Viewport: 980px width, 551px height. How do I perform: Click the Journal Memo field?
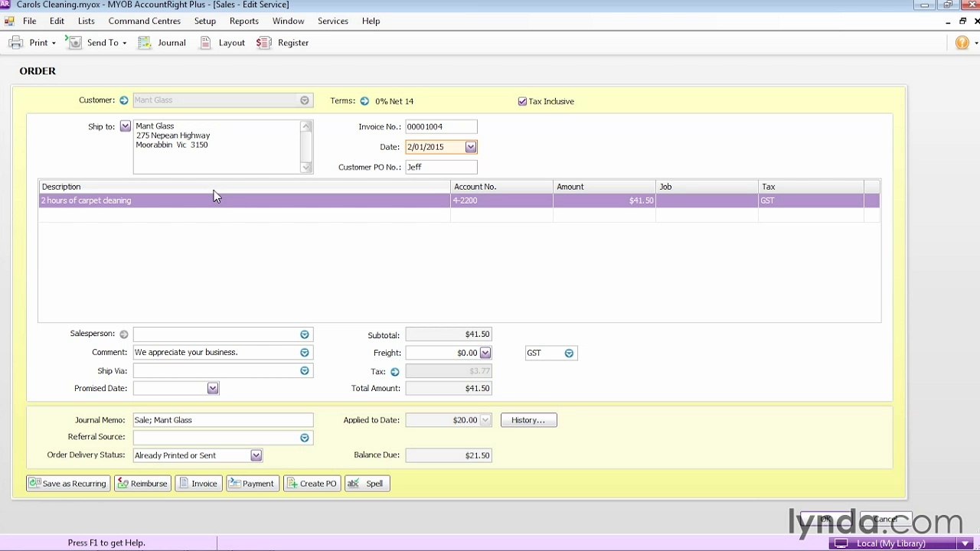(223, 420)
